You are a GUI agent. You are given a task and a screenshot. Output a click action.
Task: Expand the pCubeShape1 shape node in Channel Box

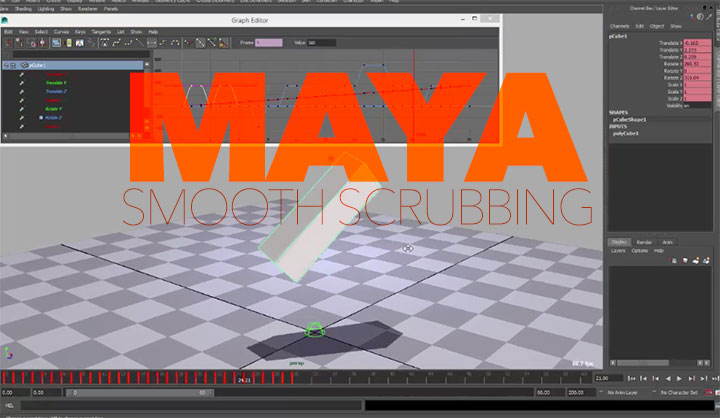pos(630,119)
